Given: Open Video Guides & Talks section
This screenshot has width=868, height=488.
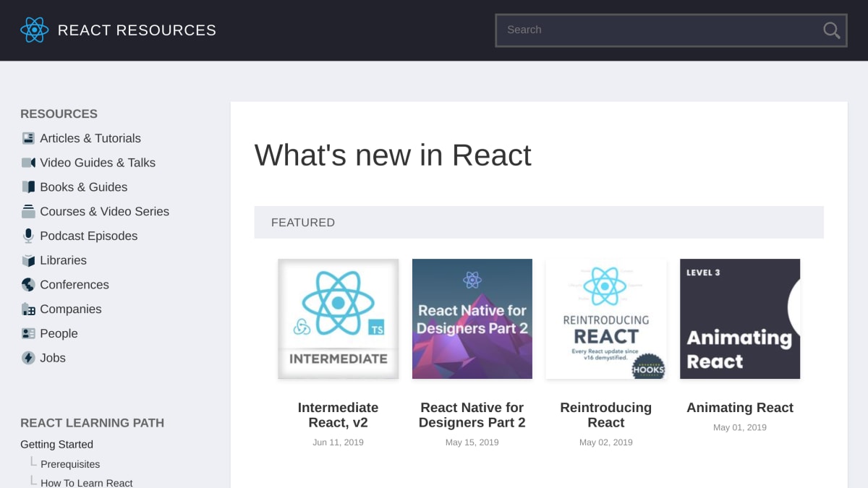Looking at the screenshot, I should 98,163.
